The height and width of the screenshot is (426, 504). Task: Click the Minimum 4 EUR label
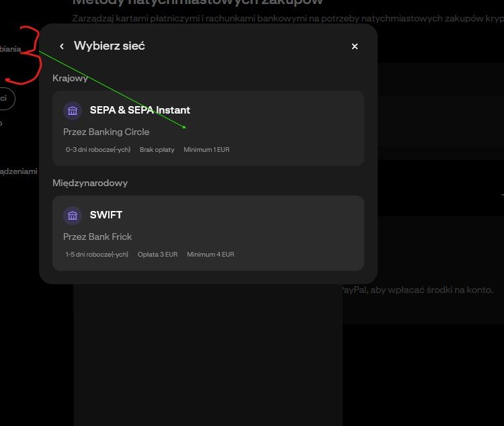210,254
